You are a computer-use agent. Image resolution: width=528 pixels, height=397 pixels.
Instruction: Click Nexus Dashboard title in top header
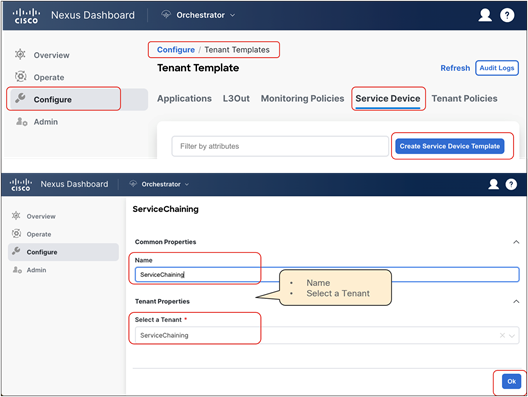coord(93,15)
